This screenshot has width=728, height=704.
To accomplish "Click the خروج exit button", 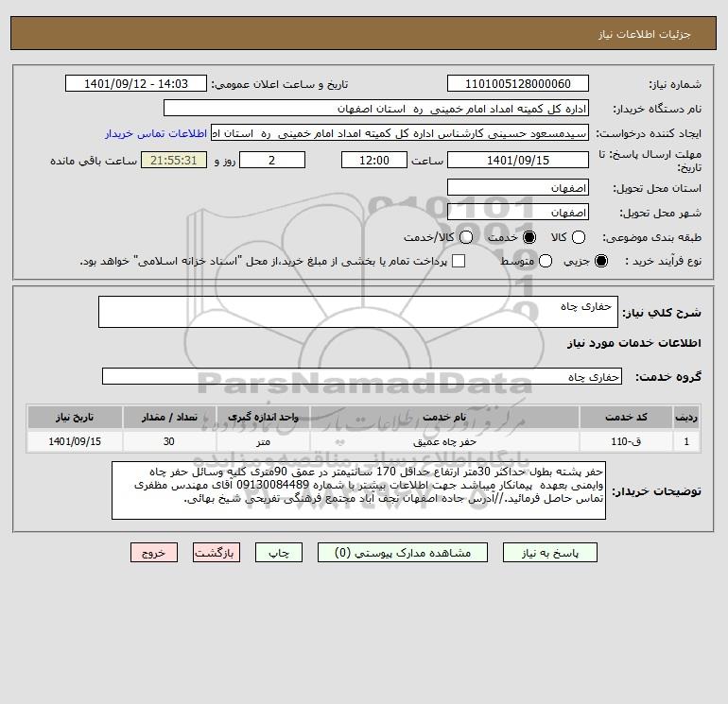I will (x=154, y=553).
